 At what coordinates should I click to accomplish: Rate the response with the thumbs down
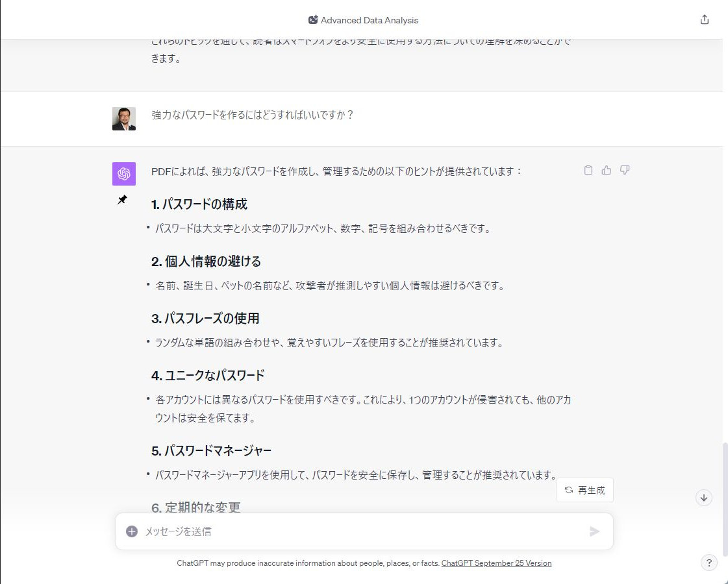(624, 169)
